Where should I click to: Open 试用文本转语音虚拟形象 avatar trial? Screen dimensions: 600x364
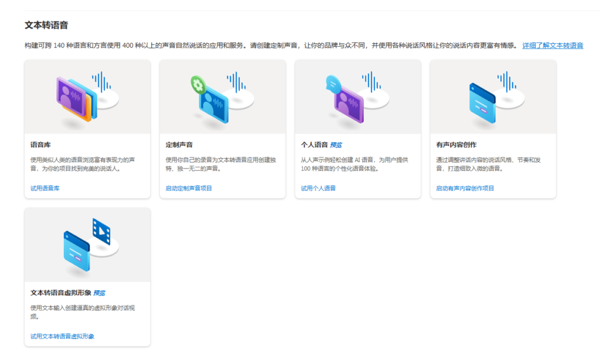62,336
